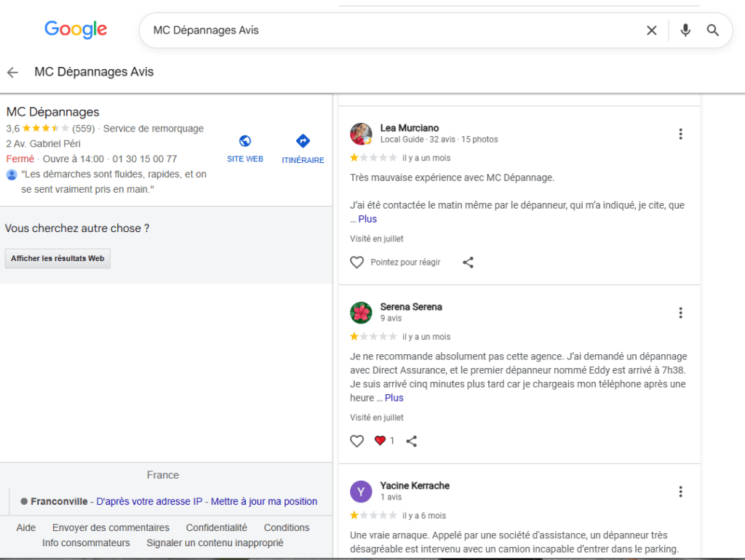Click Yacine Kerrache's one-star rating
This screenshot has height=560, width=745.
pos(373,516)
